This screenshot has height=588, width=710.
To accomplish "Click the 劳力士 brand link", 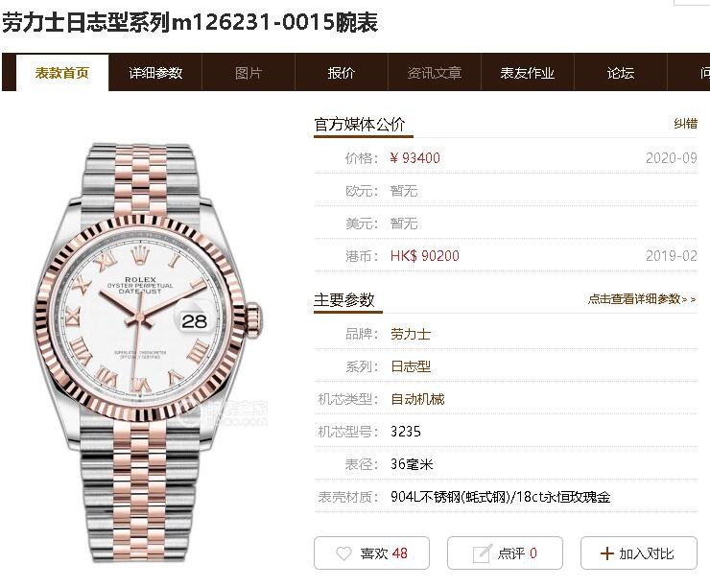I will [411, 334].
